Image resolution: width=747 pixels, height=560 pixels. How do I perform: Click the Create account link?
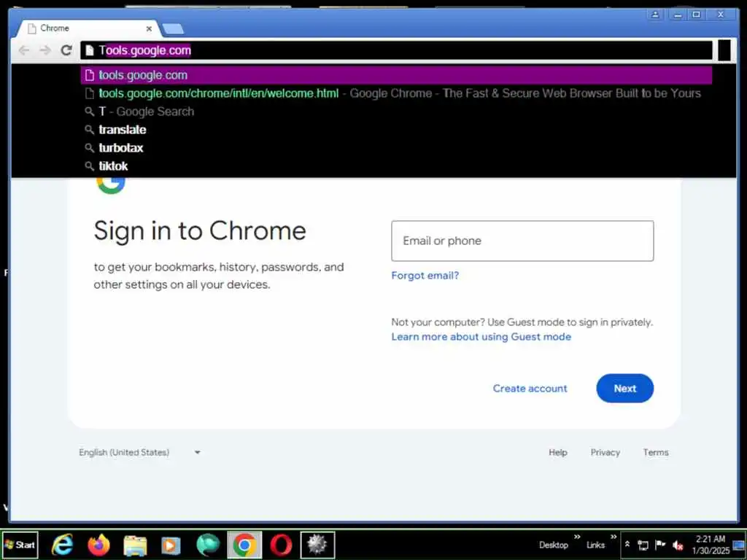[x=530, y=388]
